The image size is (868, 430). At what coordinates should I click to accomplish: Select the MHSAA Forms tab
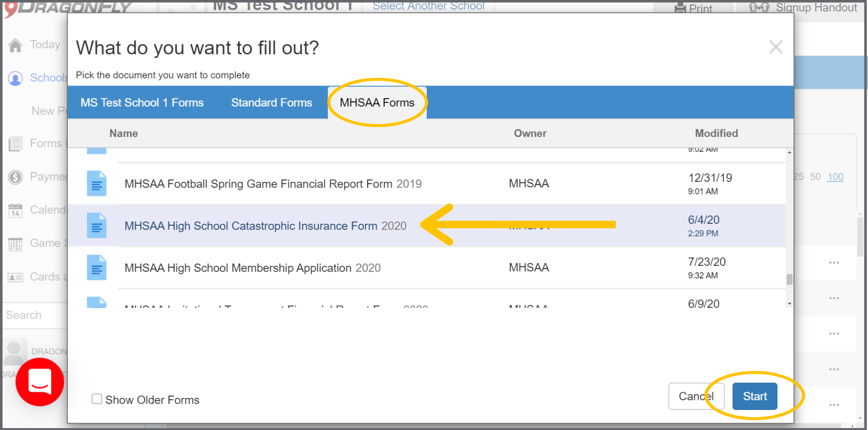377,103
